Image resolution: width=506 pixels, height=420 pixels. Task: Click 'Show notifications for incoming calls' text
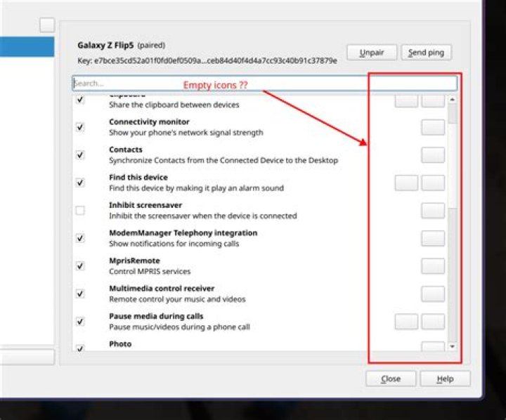(x=174, y=244)
